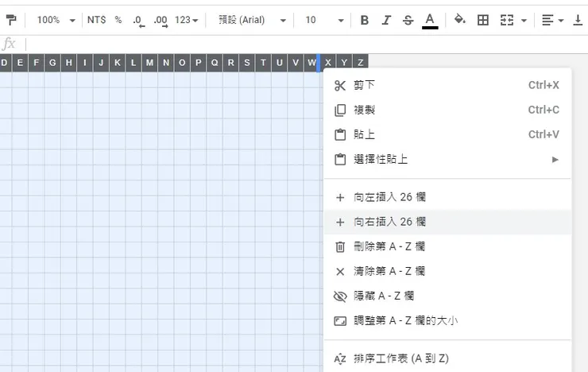Click the paint format roller icon
The height and width of the screenshot is (372, 588).
[11, 20]
